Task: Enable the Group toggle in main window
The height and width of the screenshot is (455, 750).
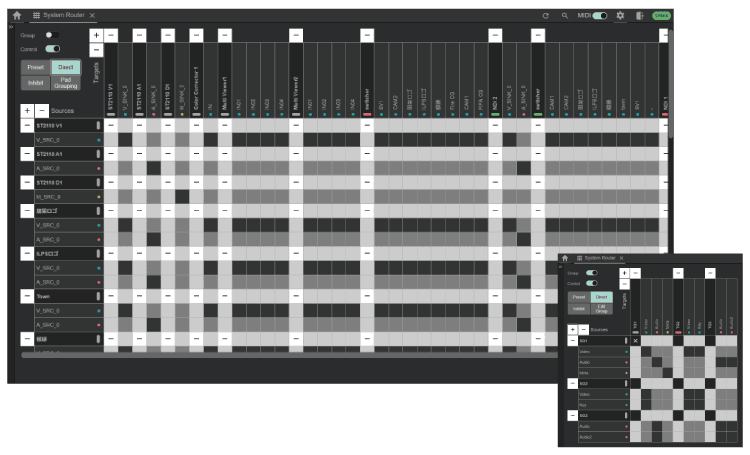Action: coord(51,35)
